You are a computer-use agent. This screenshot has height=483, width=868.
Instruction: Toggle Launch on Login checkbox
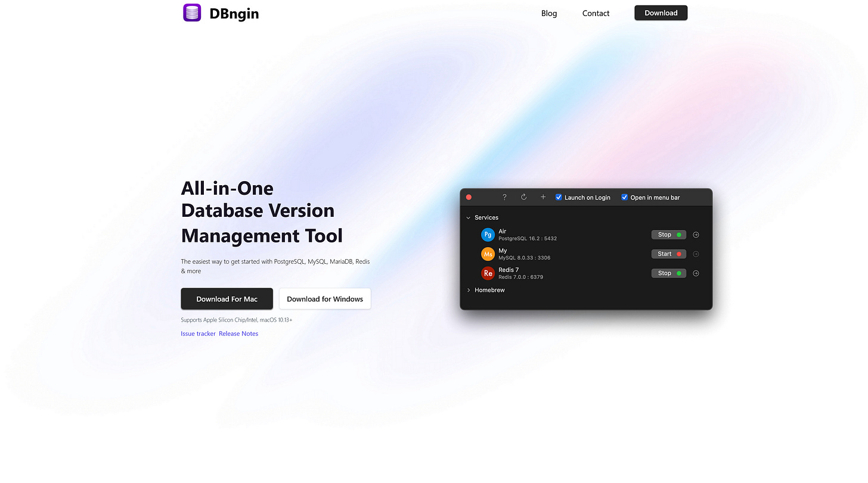(x=559, y=197)
